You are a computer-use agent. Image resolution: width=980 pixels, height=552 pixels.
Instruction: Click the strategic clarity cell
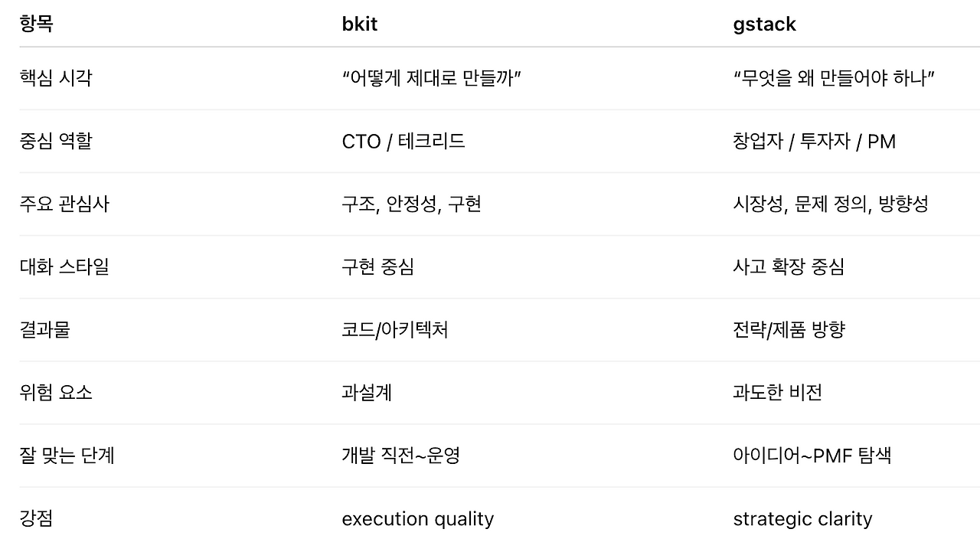(x=802, y=519)
